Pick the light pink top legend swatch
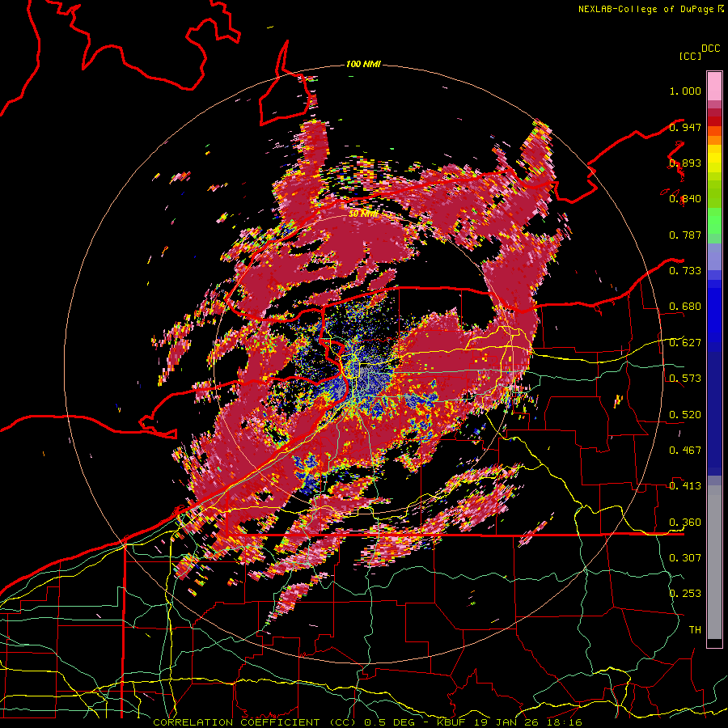Image resolution: width=728 pixels, height=728 pixels. pyautogui.click(x=714, y=87)
